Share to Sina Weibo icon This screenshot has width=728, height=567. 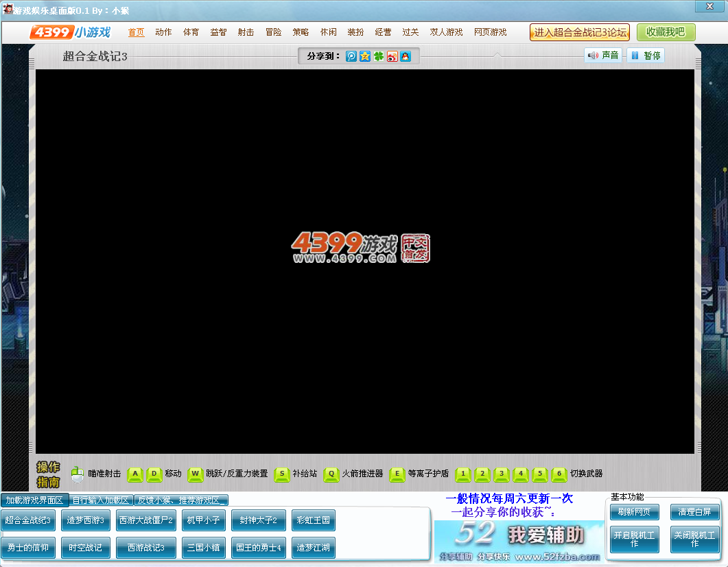(x=392, y=56)
